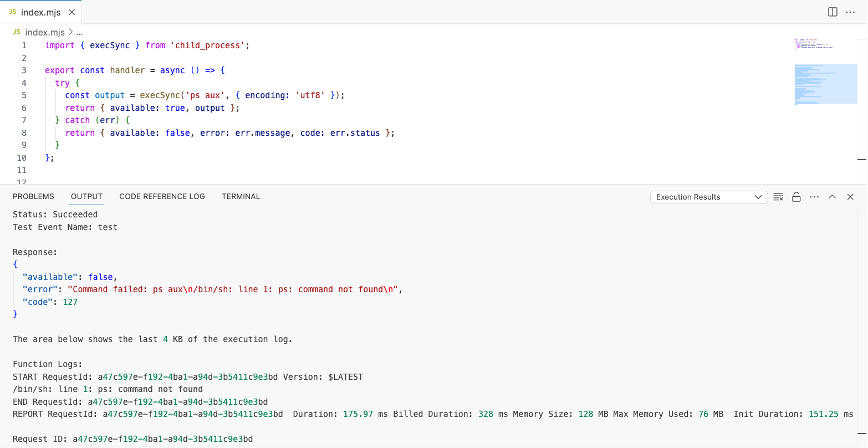Screen dimensions: 868x448
Task: Click the 'Status: Succeeded' output line
Action: coord(55,215)
